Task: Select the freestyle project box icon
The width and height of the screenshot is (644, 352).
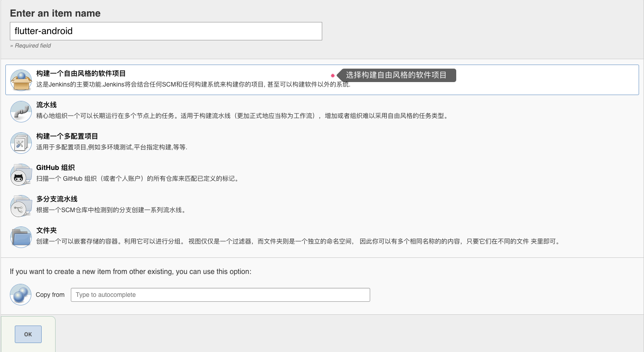Action: point(21,81)
